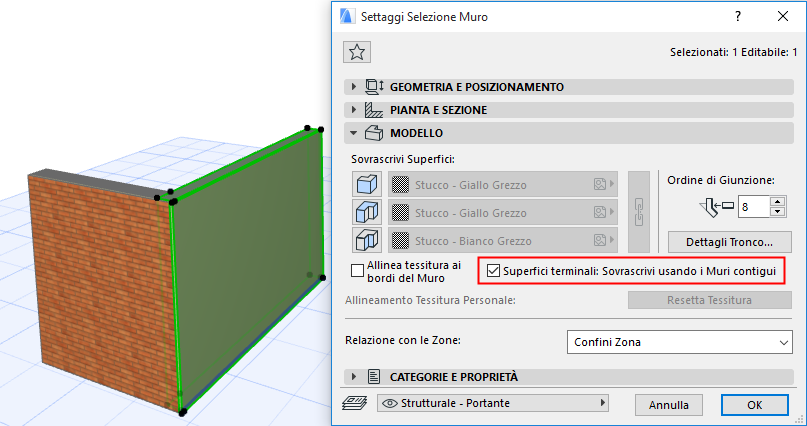Open first Stucco - Giallo Grezzo surface dropdown
807x426 pixels.
[x=503, y=185]
